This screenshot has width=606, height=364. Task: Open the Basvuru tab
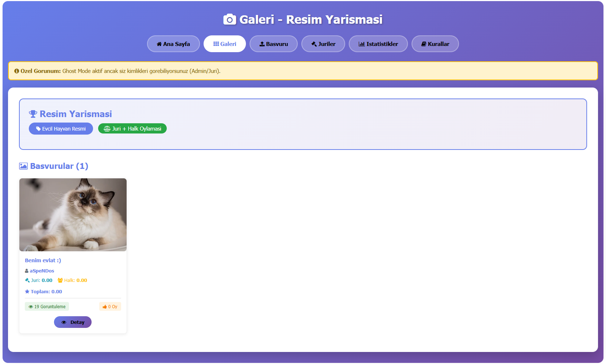point(274,44)
